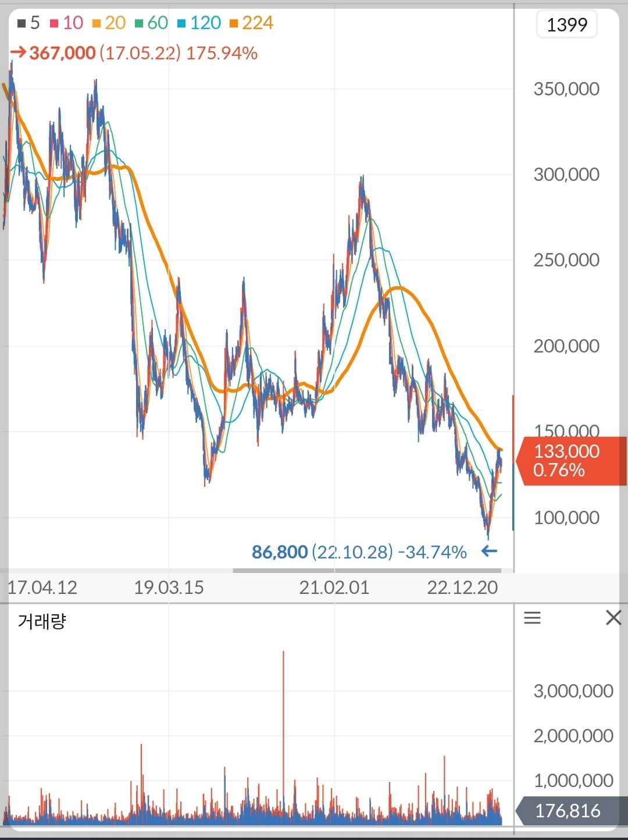Click the low-price arrow marker icon
Screen dimensions: 628x840
tap(490, 551)
